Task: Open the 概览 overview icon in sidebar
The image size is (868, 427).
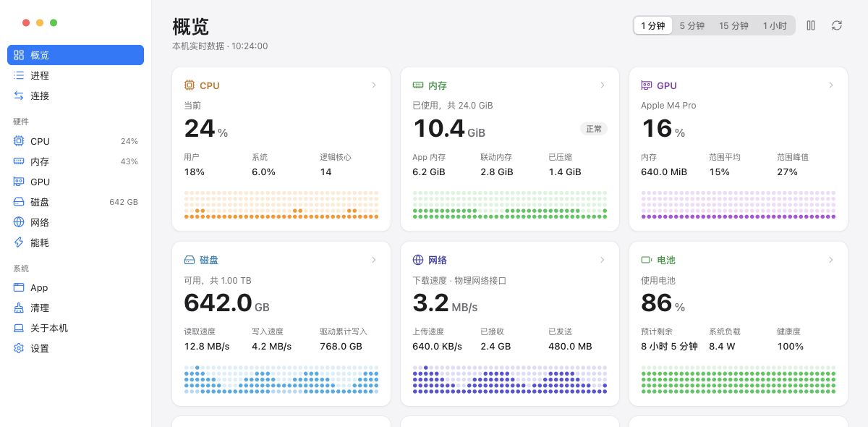Action: 19,55
